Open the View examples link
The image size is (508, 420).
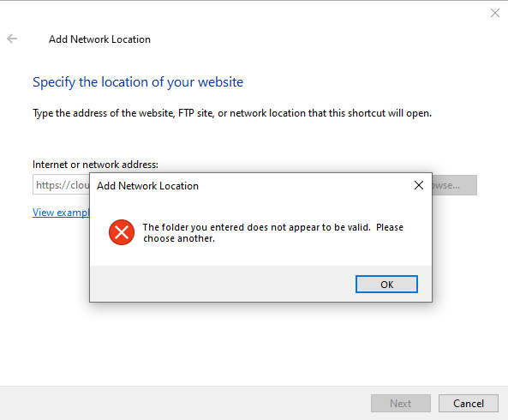(61, 213)
